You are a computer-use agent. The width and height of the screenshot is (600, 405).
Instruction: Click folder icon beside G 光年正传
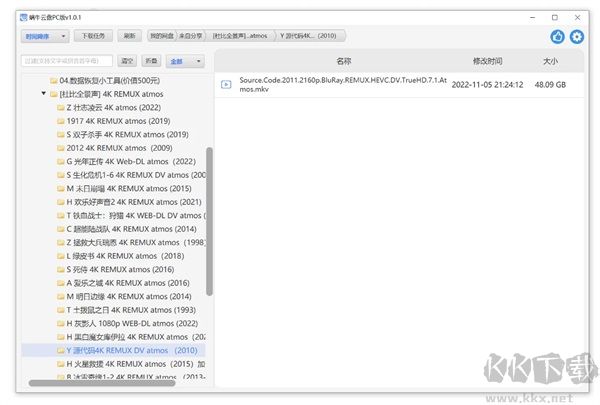(61, 162)
